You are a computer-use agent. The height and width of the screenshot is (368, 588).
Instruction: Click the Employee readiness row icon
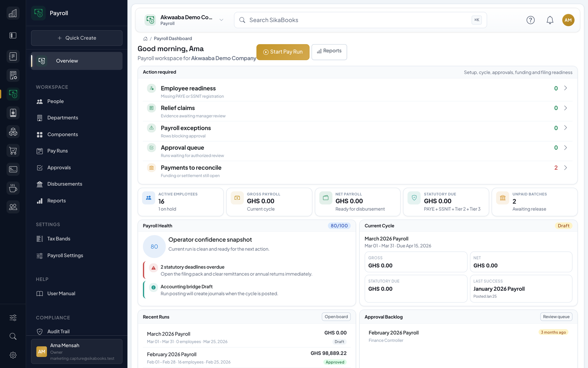151,88
